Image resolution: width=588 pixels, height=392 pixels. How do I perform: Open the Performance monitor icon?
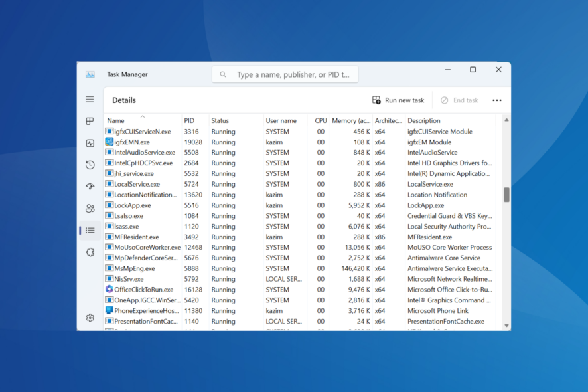point(90,143)
